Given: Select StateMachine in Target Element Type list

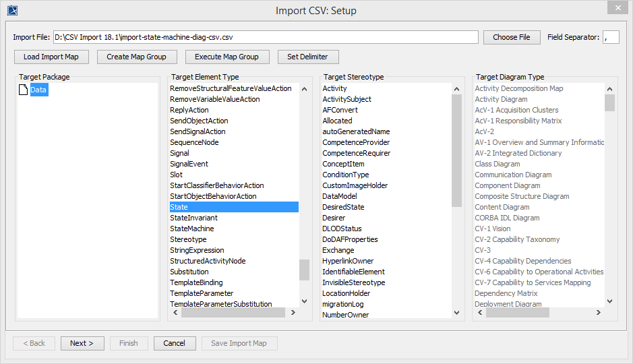Looking at the screenshot, I should pyautogui.click(x=192, y=229).
